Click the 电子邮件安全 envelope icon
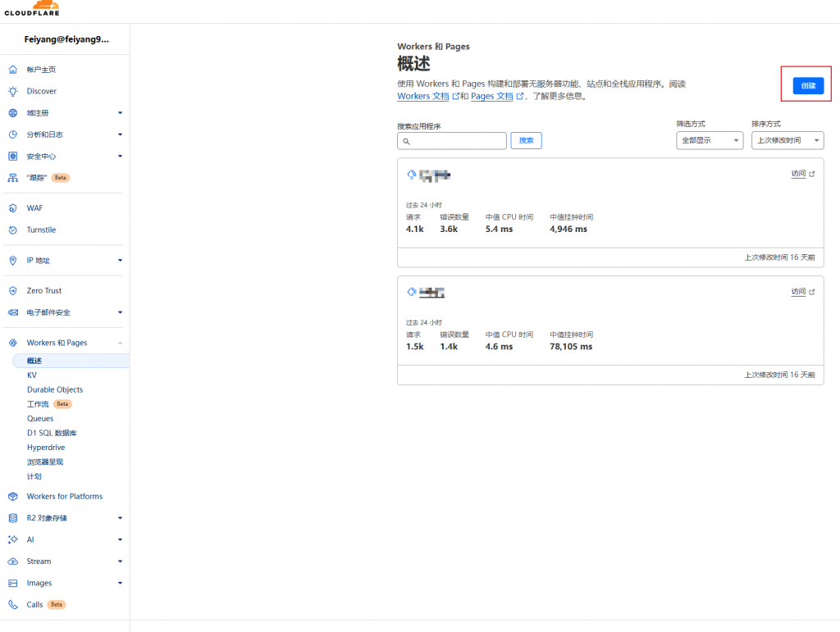The image size is (840, 632). pos(13,312)
